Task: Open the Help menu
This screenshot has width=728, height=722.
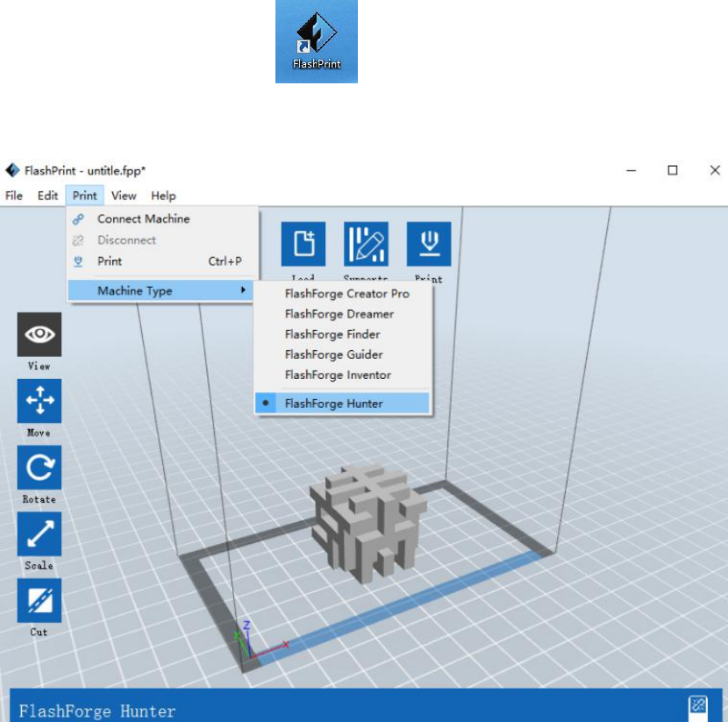Action: (x=163, y=196)
